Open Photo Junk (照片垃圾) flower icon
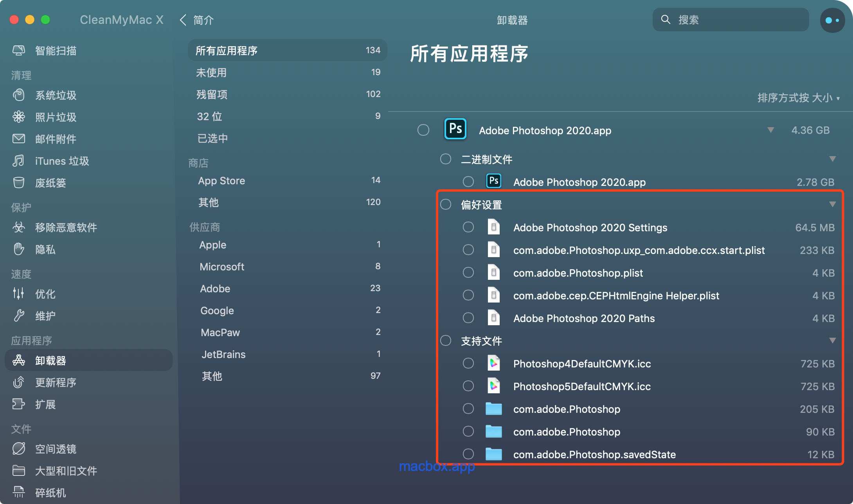Viewport: 853px width, 504px height. tap(19, 117)
